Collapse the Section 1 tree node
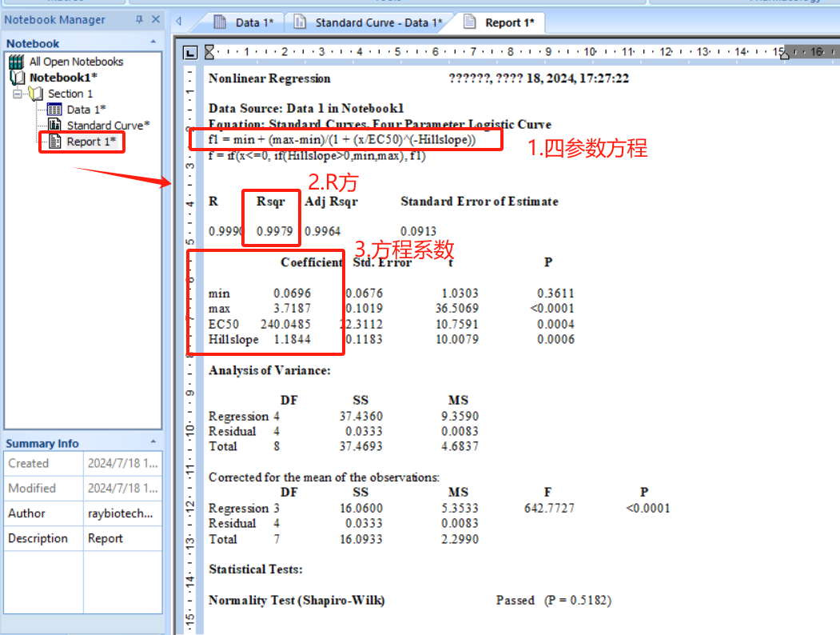Viewport: 840px width, 635px height. click(x=18, y=94)
